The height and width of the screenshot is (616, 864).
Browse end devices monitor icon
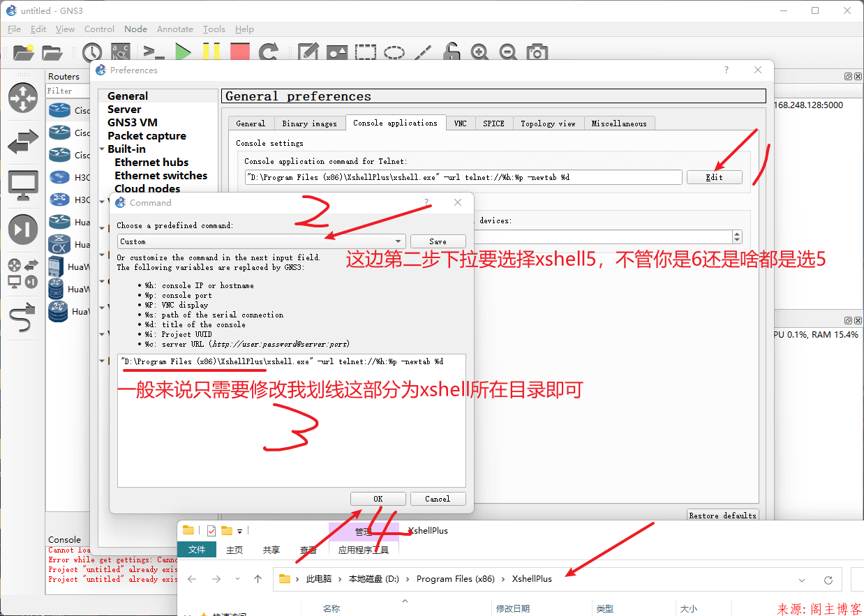(23, 185)
